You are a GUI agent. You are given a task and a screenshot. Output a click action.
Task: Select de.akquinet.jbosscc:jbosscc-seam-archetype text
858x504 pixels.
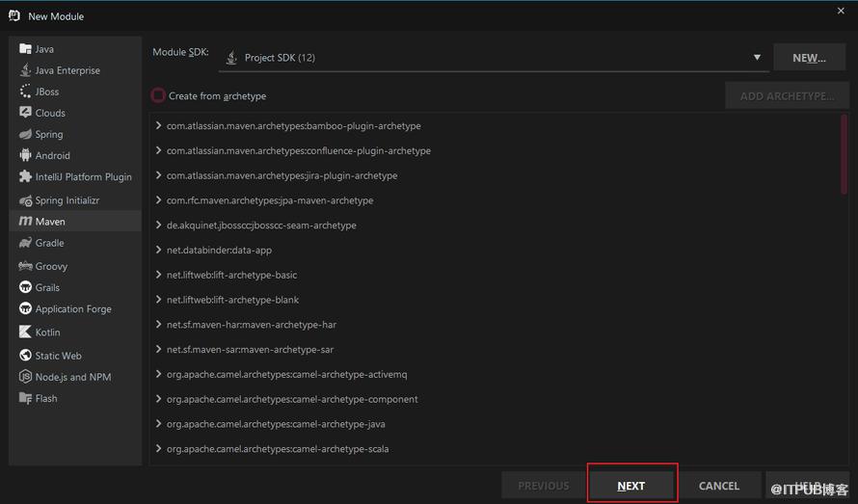tap(261, 225)
